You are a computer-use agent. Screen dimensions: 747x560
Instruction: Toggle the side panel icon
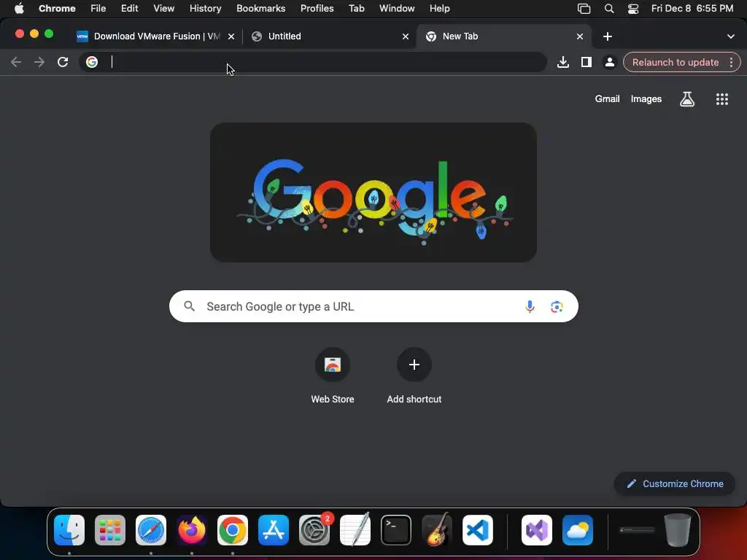pyautogui.click(x=587, y=62)
